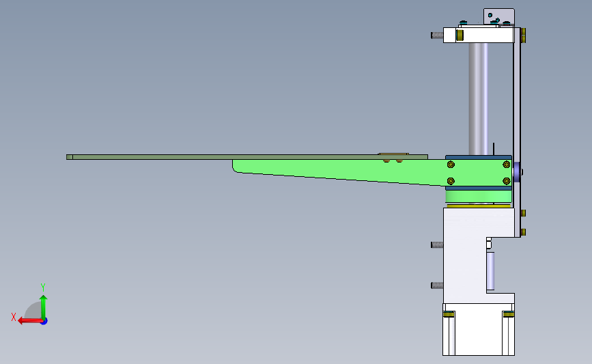Select the lower threaded screw on motor mount
Screen dimensions: 592x364
click(x=437, y=285)
